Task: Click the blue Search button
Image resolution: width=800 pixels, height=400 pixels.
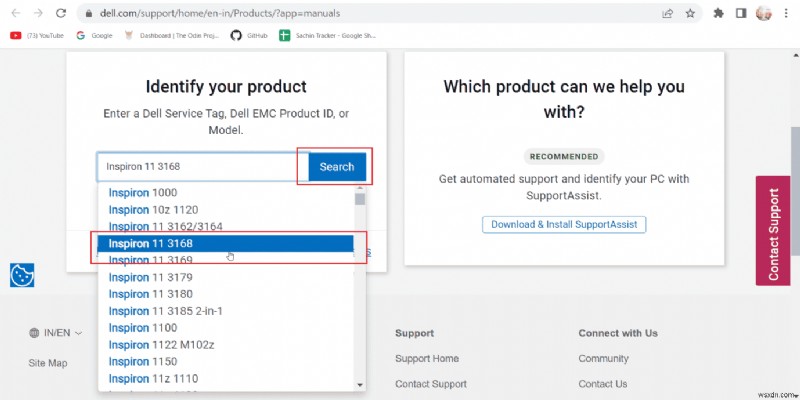Action: [336, 167]
